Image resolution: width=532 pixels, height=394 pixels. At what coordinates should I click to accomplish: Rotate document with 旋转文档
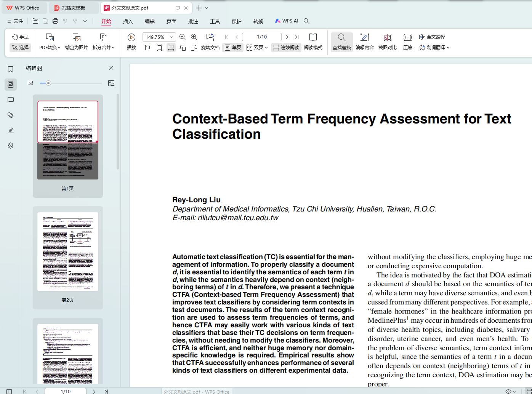[x=210, y=42]
